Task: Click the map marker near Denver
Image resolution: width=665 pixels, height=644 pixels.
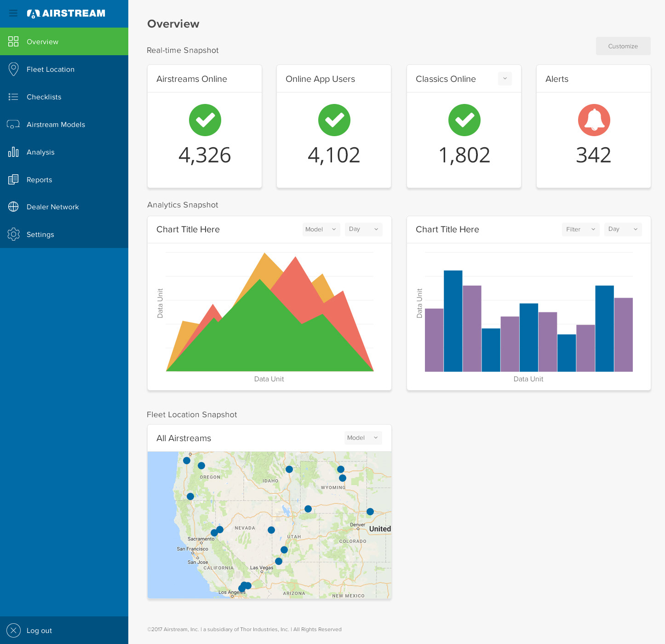Action: click(x=370, y=512)
